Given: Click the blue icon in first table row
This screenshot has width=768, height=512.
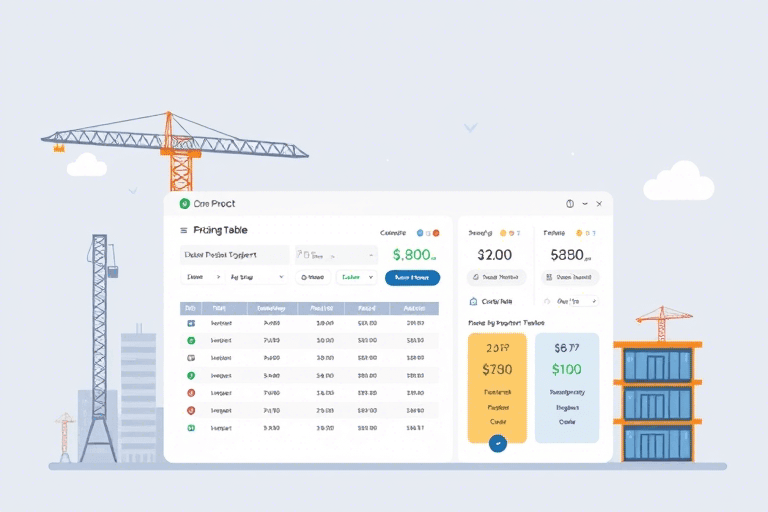Looking at the screenshot, I should pyautogui.click(x=191, y=323).
